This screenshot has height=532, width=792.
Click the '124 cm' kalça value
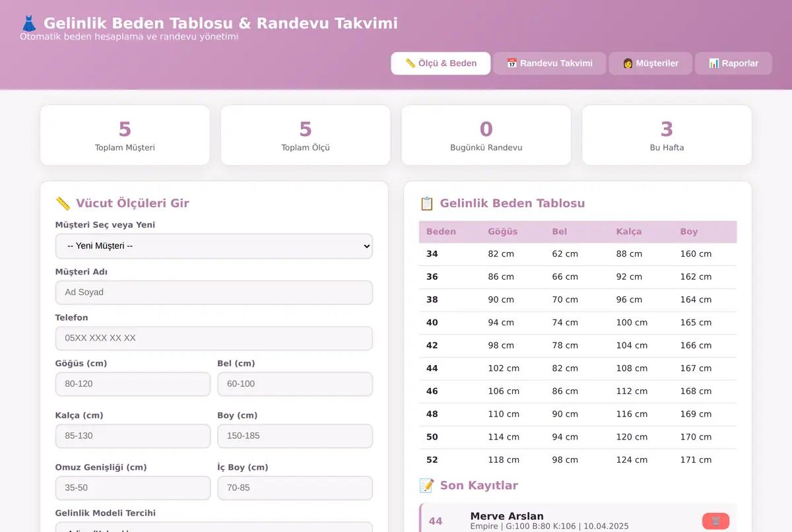coord(632,460)
